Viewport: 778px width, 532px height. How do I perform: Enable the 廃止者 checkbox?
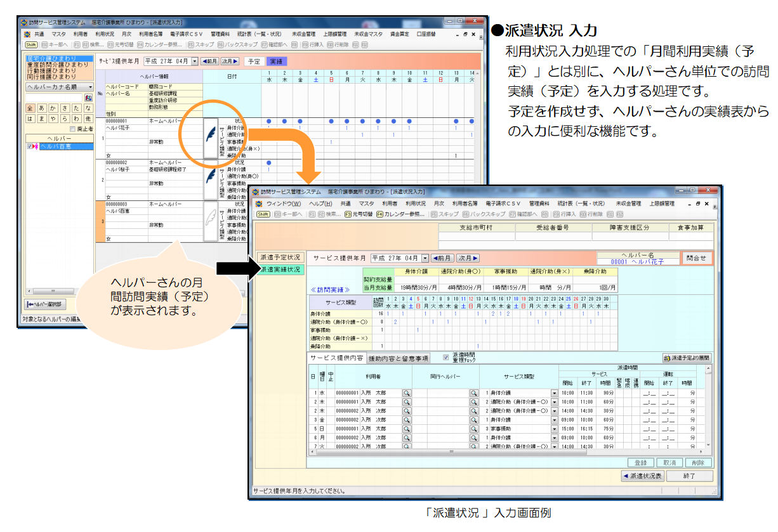tap(72, 129)
